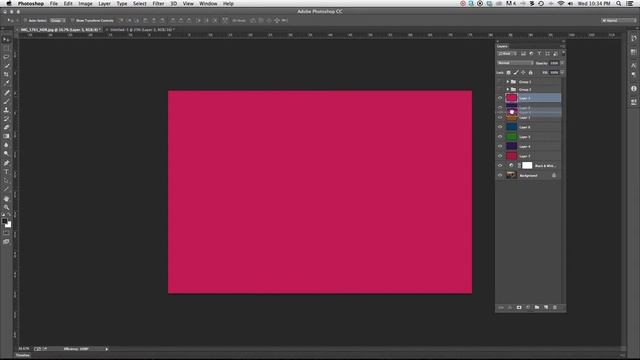640x360 pixels.
Task: Select the Zoom tool
Action: (6, 207)
